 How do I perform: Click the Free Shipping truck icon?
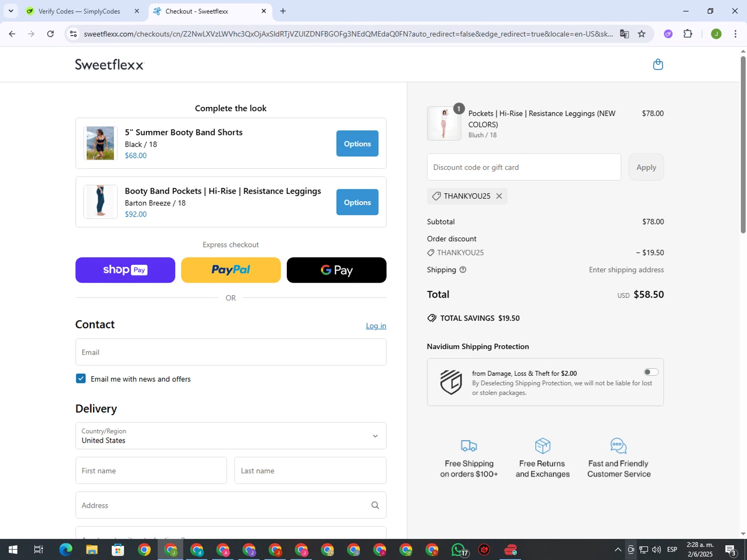469,446
